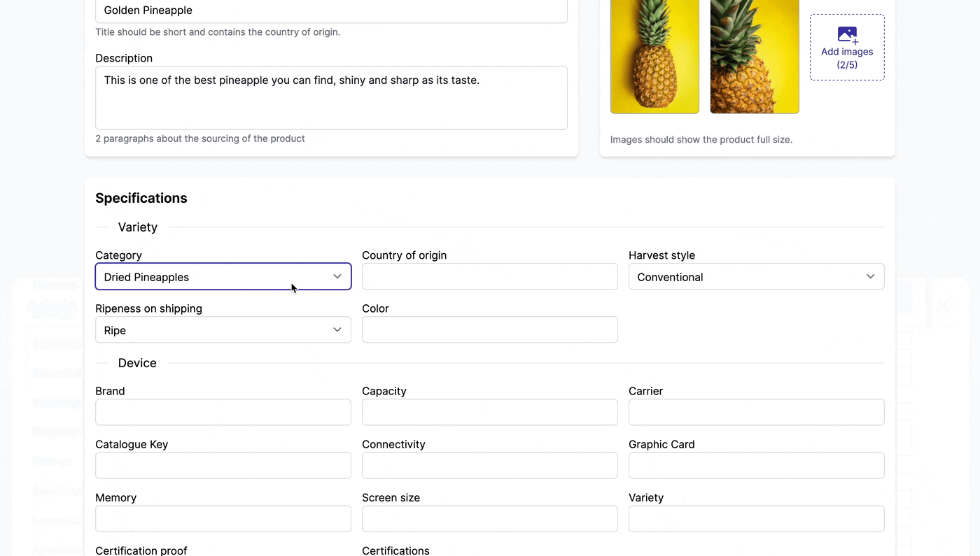This screenshot has width=980, height=556.
Task: Expand the Dried Pineapples category dropdown
Action: [x=210, y=277]
